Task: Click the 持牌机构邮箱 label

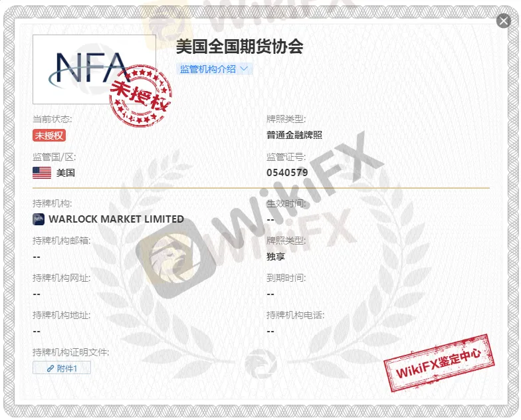Action: [61, 241]
